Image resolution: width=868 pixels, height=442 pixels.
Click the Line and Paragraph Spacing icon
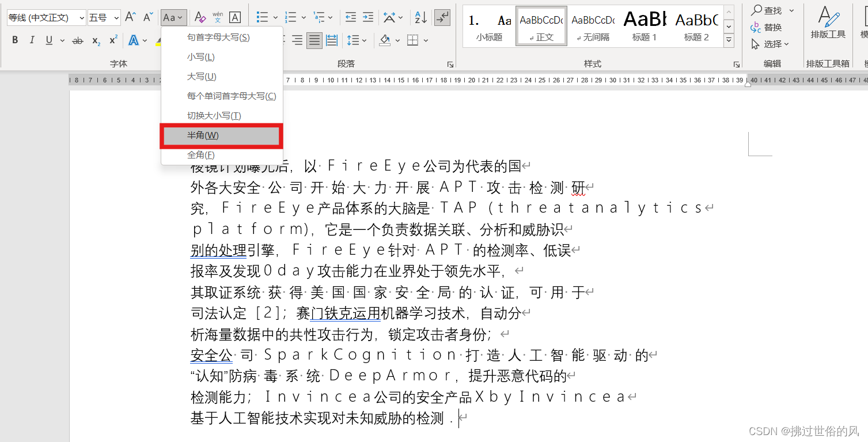click(x=353, y=40)
